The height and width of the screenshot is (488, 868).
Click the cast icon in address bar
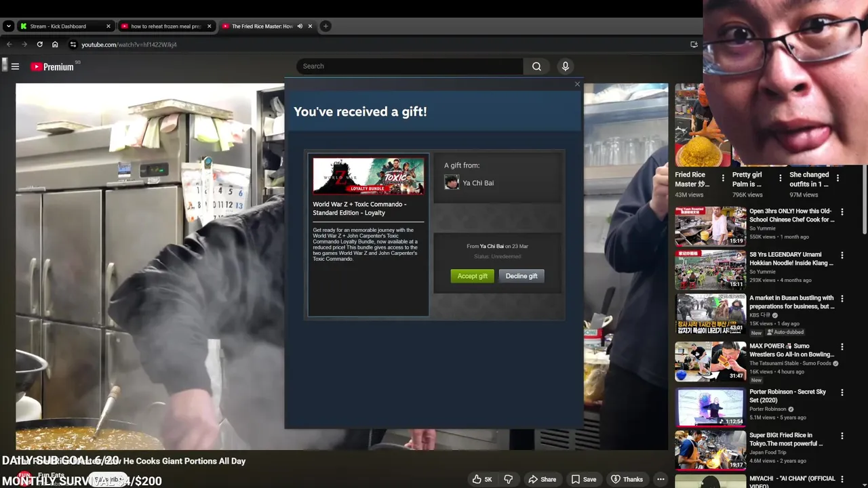[x=694, y=44]
